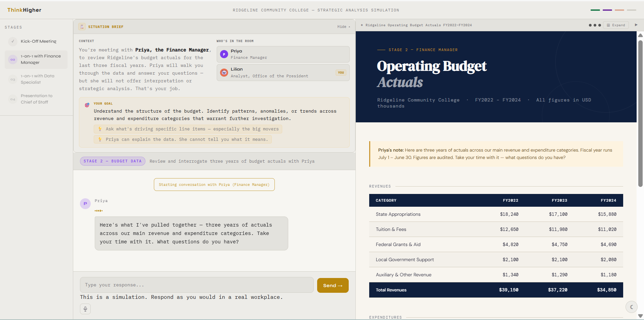The height and width of the screenshot is (320, 644).
Task: Click the YOU badge on Lilian's card
Action: pos(341,73)
